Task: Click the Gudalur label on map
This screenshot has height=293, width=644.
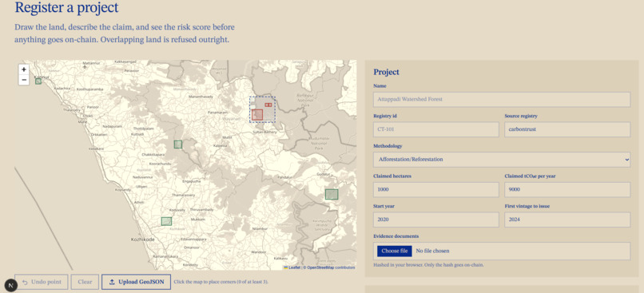Action: coord(324,174)
